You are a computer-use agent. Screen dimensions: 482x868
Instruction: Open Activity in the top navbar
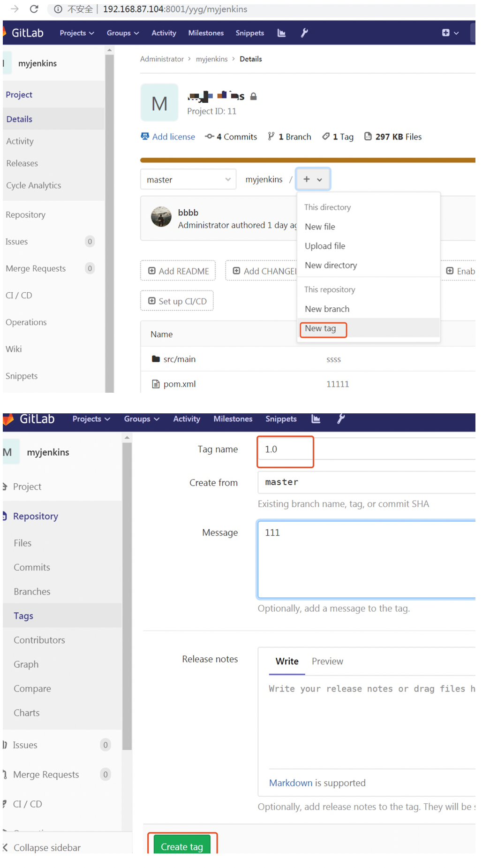click(x=164, y=33)
